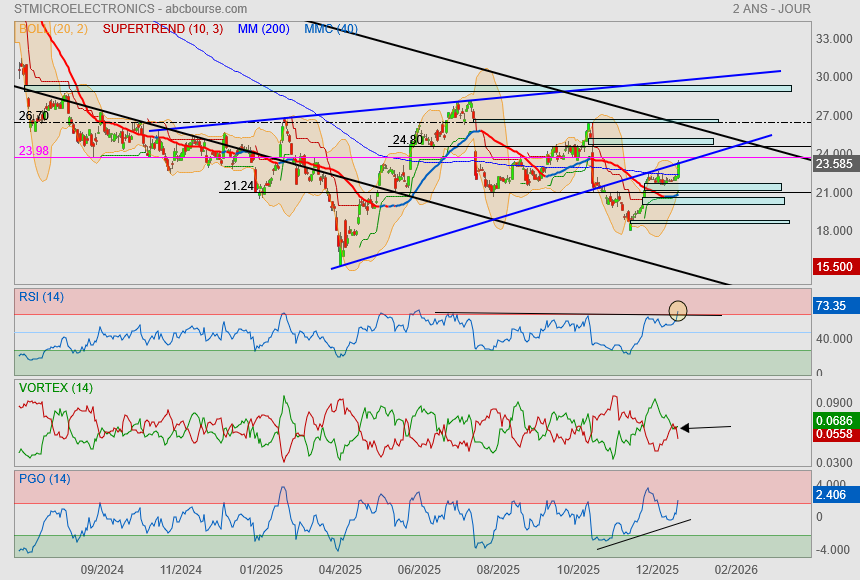
Task: Click the VORTEX (14) panel label
Action: pos(55,387)
